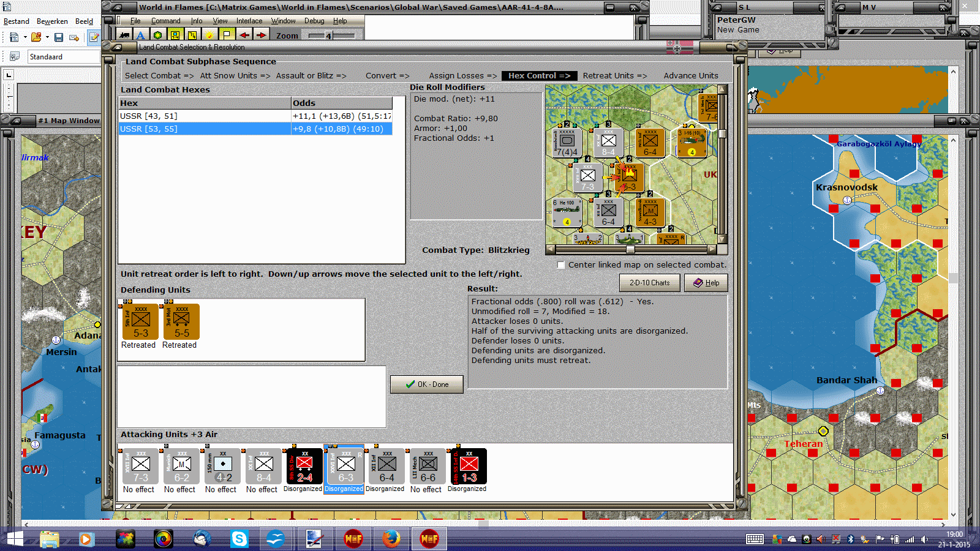Open the View menu
Viewport: 980px width, 551px height.
pos(220,21)
